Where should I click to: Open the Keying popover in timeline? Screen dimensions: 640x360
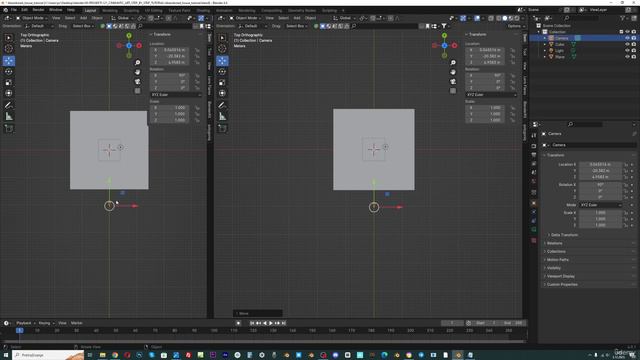coord(46,323)
